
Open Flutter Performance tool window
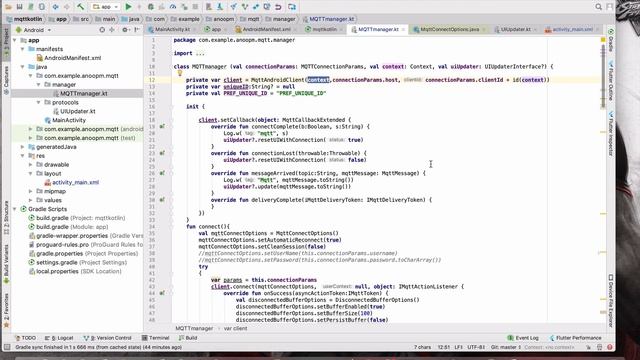(576, 338)
